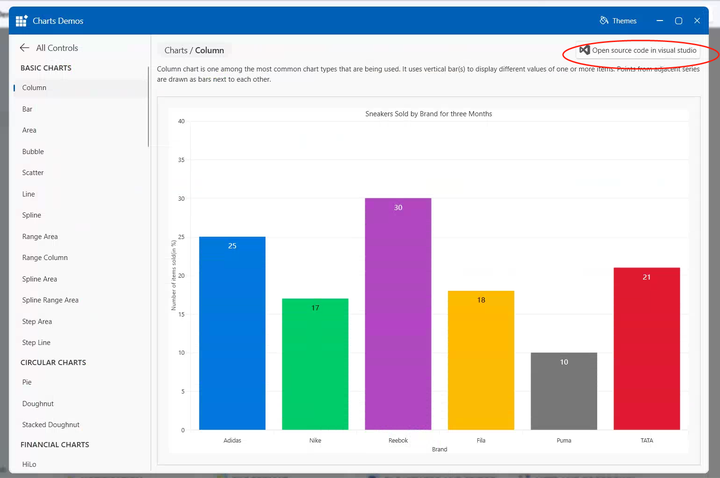Image resolution: width=720 pixels, height=478 pixels.
Task: Open the Themes paint bucket icon
Action: 604,21
